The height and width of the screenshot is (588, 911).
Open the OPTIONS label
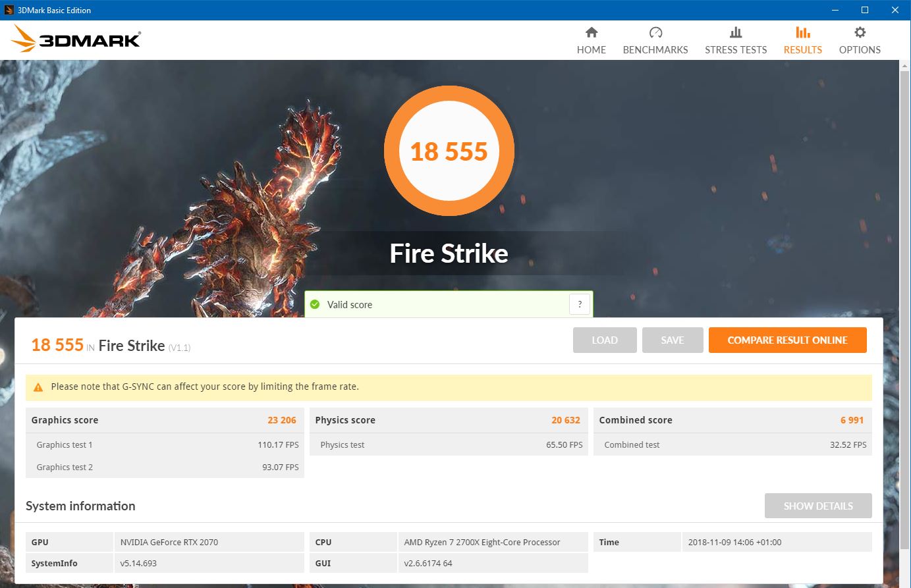click(x=860, y=50)
